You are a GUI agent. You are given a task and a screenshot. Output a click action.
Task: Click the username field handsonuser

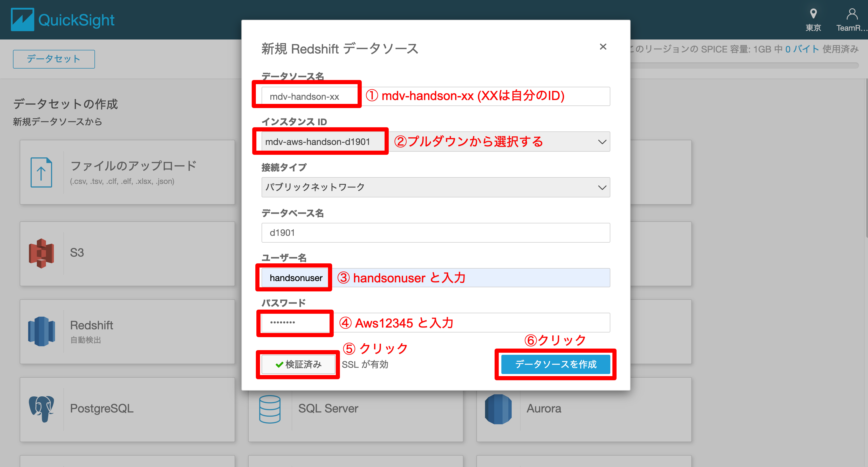tap(436, 277)
